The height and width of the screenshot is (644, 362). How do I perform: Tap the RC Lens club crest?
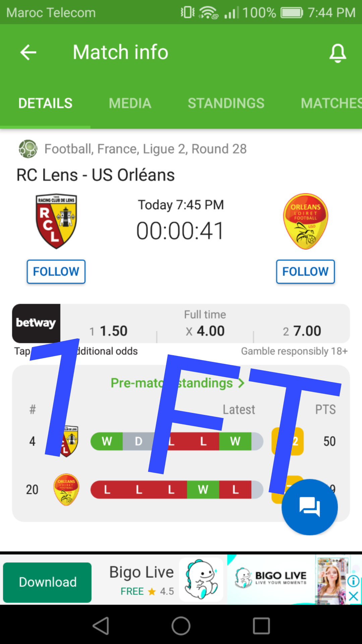pyautogui.click(x=56, y=221)
